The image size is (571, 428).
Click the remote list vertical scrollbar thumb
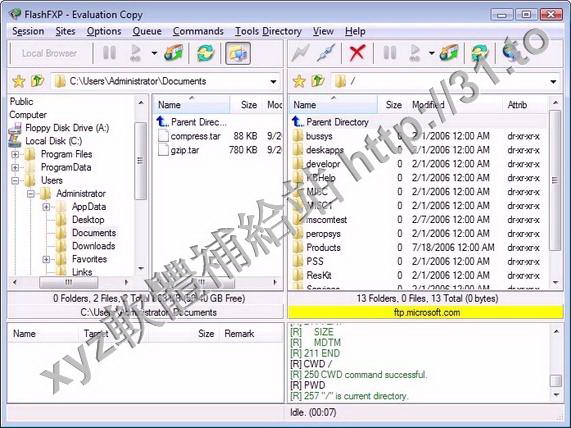pyautogui.click(x=555, y=180)
